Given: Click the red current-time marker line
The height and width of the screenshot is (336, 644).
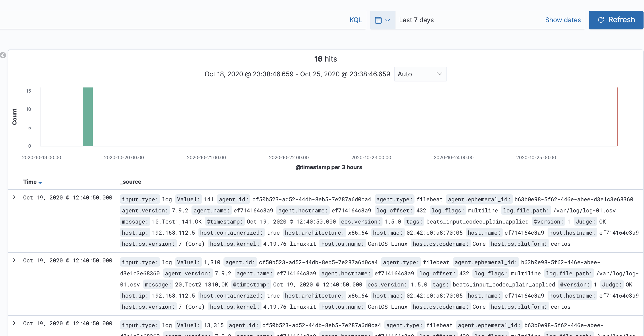Looking at the screenshot, I should click(x=617, y=117).
